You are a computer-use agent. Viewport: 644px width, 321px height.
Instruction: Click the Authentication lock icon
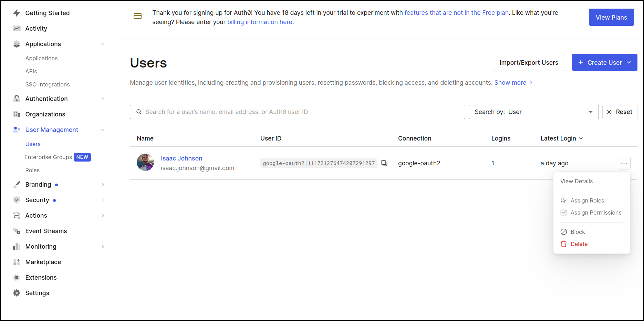tap(17, 99)
